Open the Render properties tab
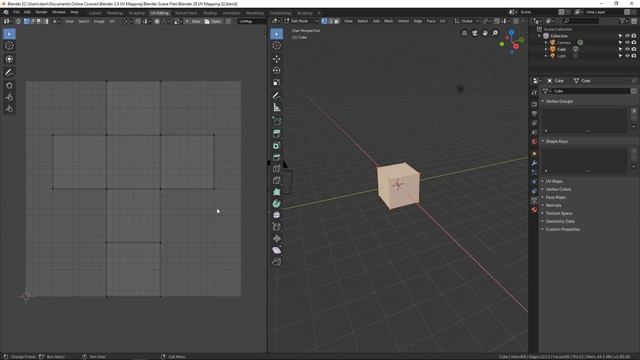Image resolution: width=640 pixels, height=360 pixels. [x=534, y=104]
